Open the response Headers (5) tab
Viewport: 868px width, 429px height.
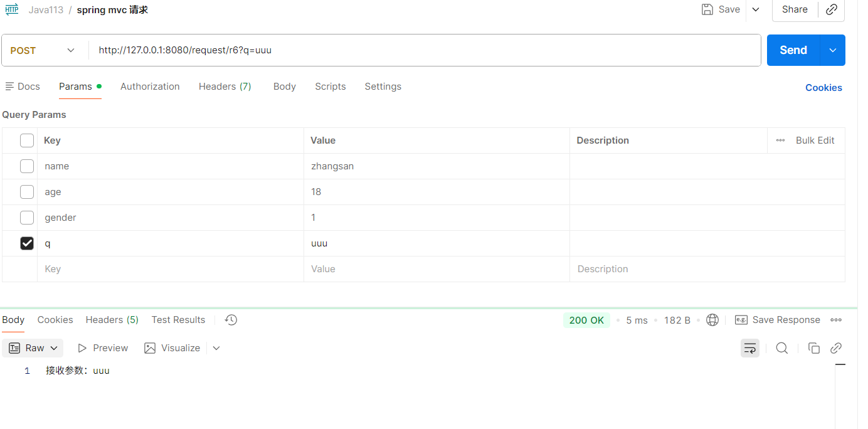tap(112, 320)
